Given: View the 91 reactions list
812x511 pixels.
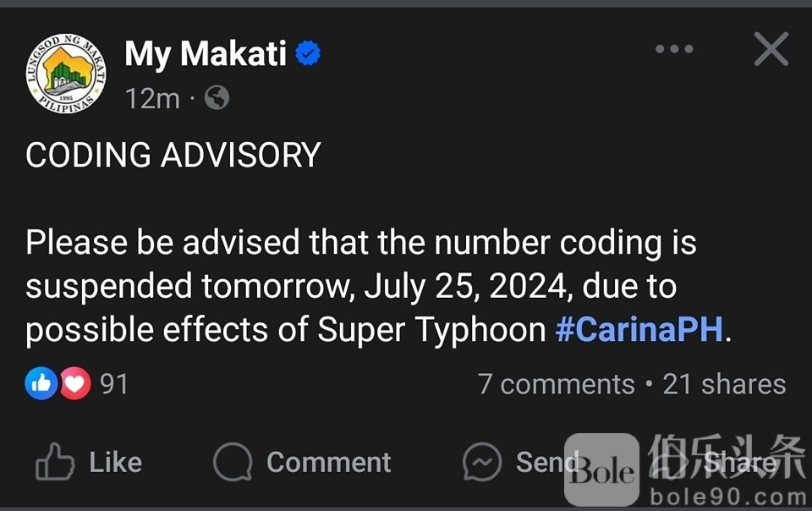Looking at the screenshot, I should [x=114, y=384].
